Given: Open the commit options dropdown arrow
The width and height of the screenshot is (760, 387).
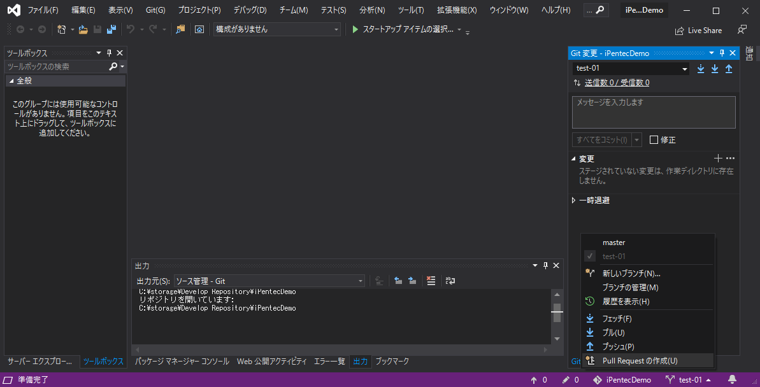Looking at the screenshot, I should coord(637,140).
